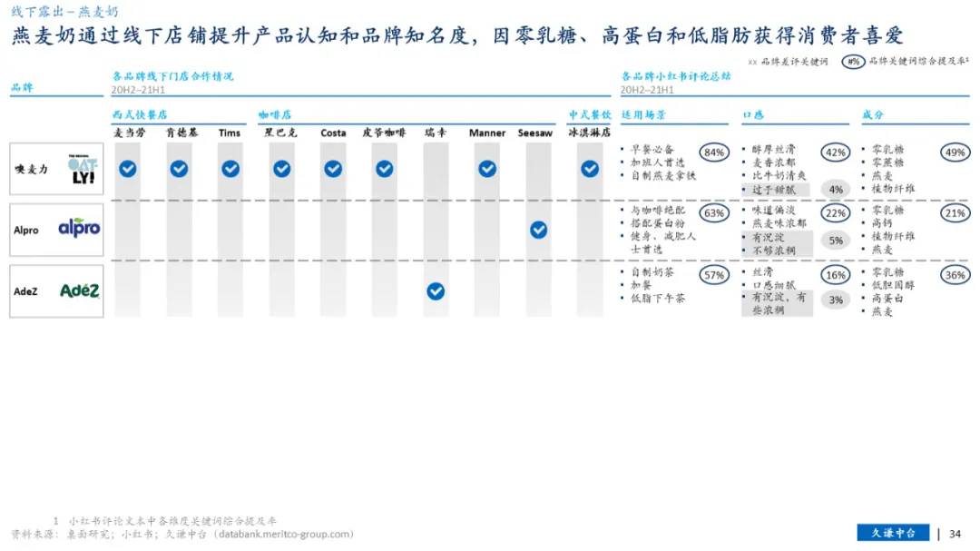Viewport: 980px width, 551px height.
Task: Click the 噢麦力 checkmark under Costa
Action: (333, 169)
